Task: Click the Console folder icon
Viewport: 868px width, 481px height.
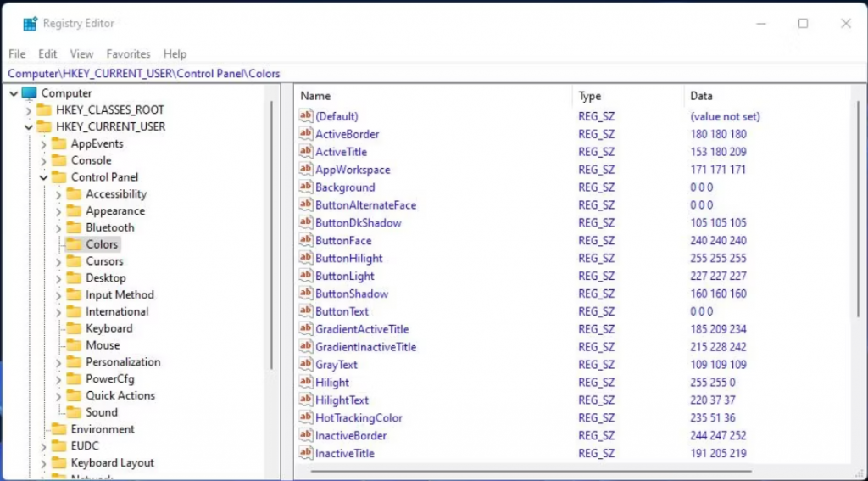Action: pyautogui.click(x=58, y=160)
